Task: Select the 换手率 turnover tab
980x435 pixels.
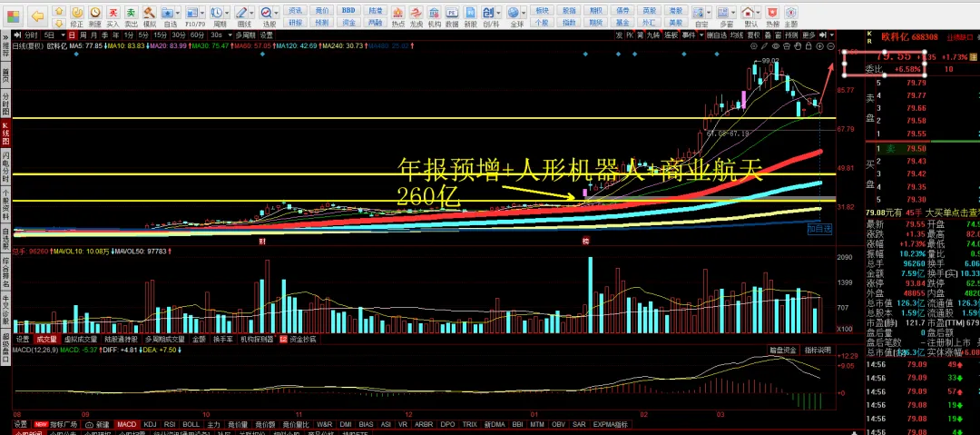Action: (x=222, y=339)
